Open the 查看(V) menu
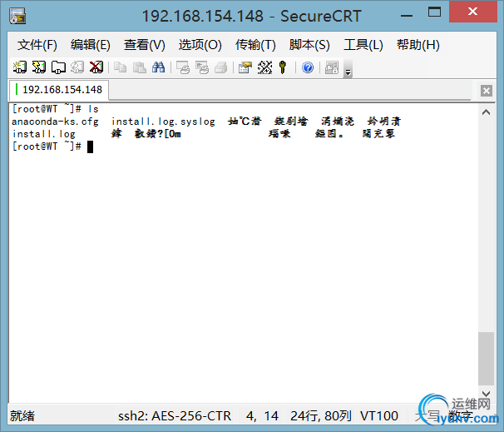This screenshot has width=504, height=432. [145, 45]
